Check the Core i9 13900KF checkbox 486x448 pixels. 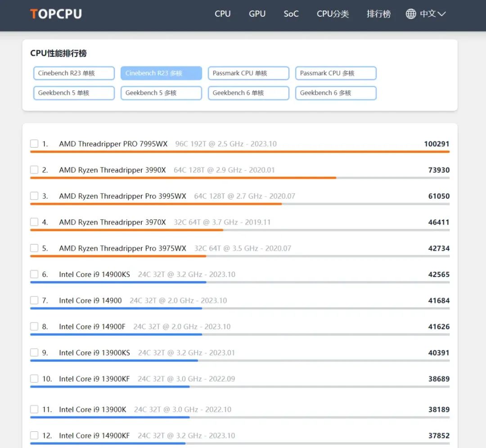(x=34, y=379)
